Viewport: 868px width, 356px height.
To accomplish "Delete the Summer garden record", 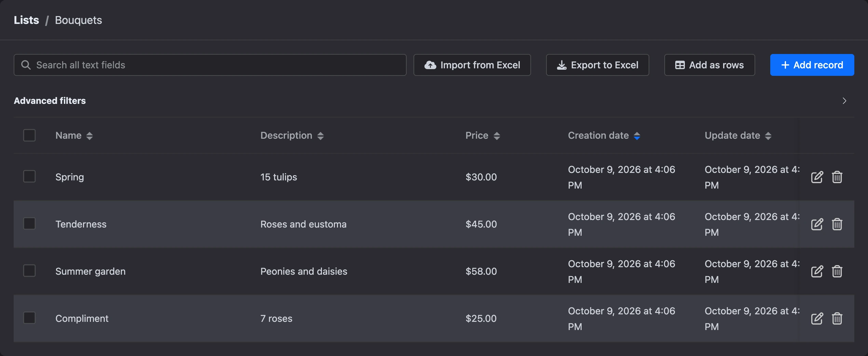I will coord(837,271).
